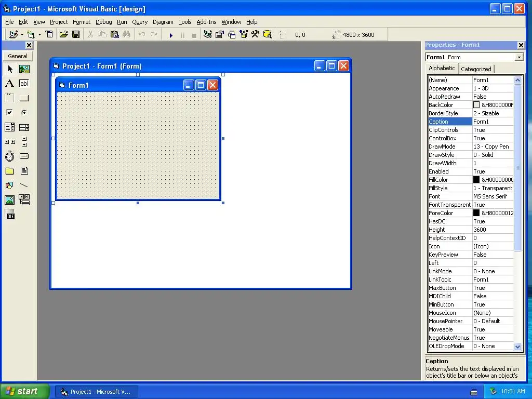This screenshot has height=399, width=532.
Task: Open the Properties Window toolbar icon
Action: [220, 34]
